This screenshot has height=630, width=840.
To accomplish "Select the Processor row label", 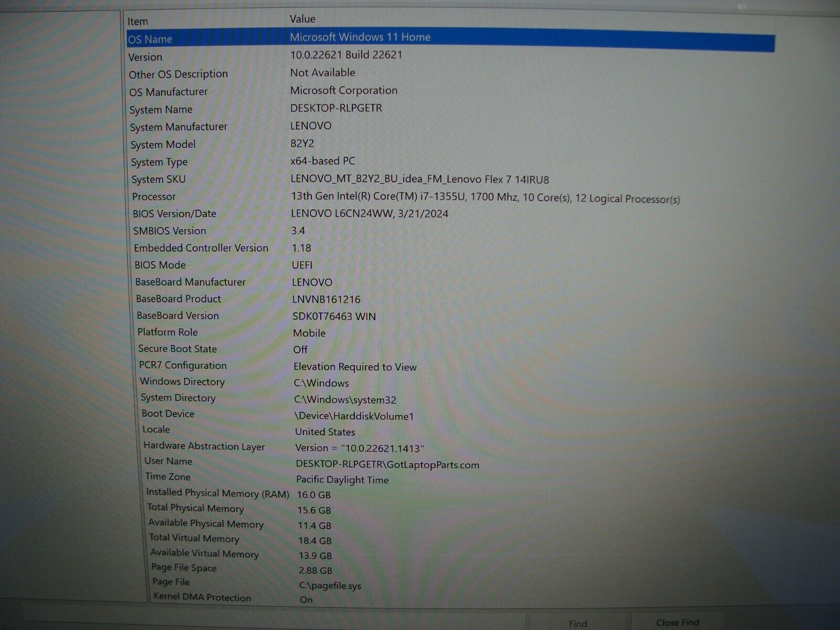I will pyautogui.click(x=154, y=197).
